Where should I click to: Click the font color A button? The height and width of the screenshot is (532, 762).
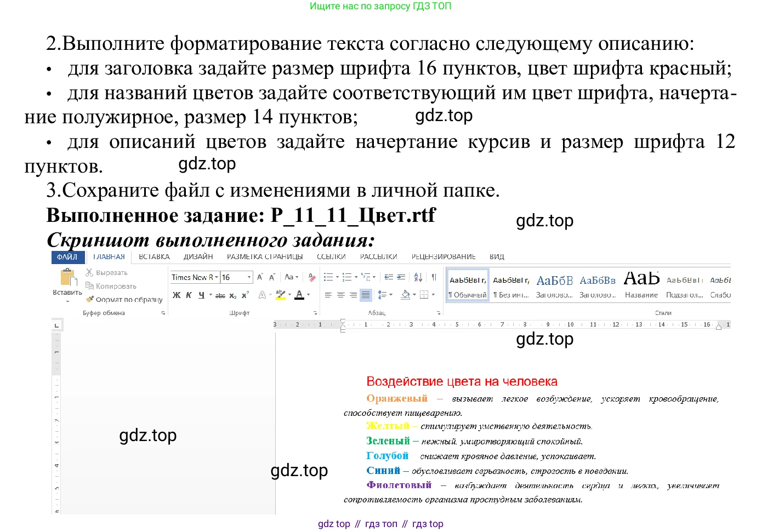299,295
